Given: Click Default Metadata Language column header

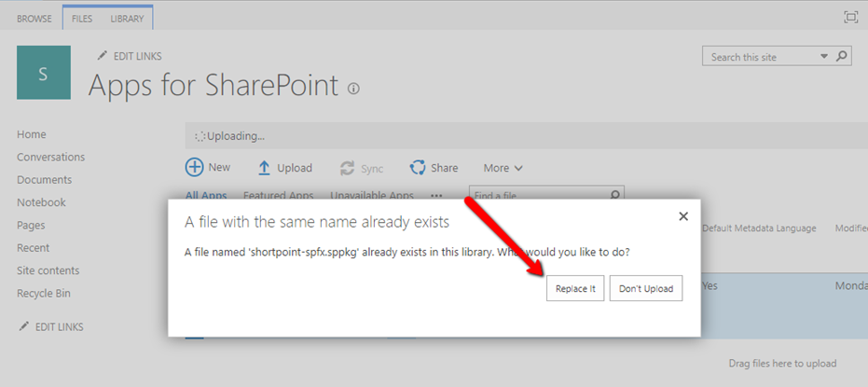Looking at the screenshot, I should (x=759, y=228).
